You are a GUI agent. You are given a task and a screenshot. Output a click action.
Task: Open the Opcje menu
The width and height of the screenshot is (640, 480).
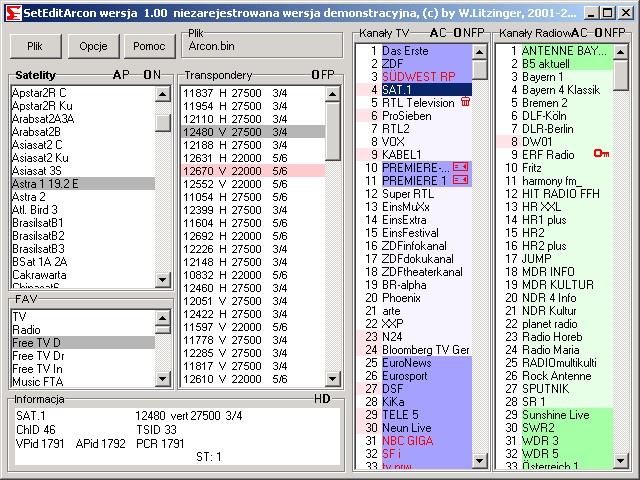(94, 47)
